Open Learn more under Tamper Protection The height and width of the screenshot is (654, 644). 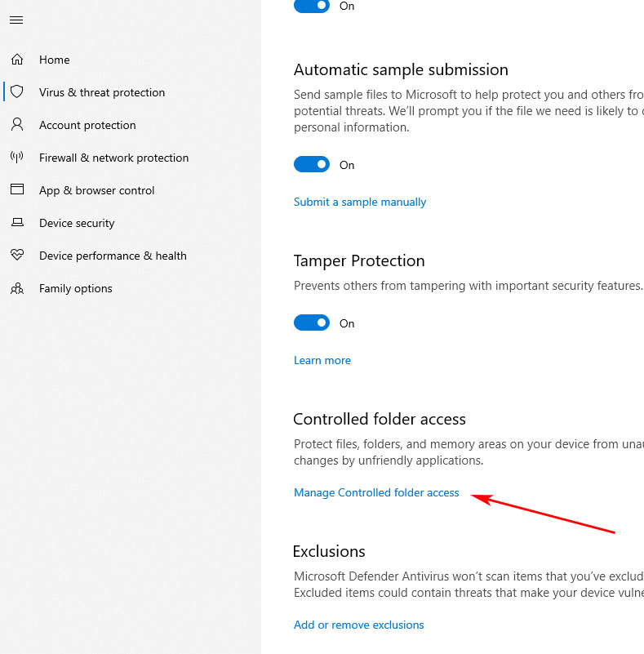pos(322,360)
